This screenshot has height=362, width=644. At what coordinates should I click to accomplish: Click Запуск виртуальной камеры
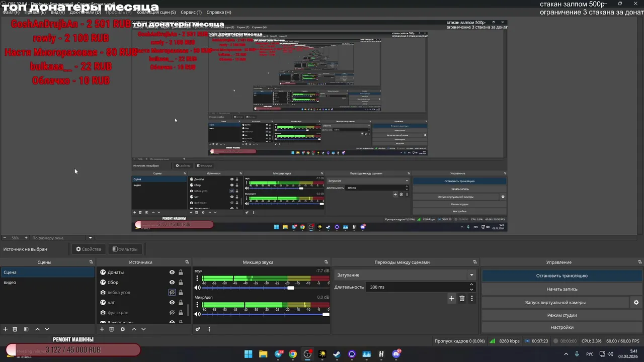pyautogui.click(x=555, y=303)
